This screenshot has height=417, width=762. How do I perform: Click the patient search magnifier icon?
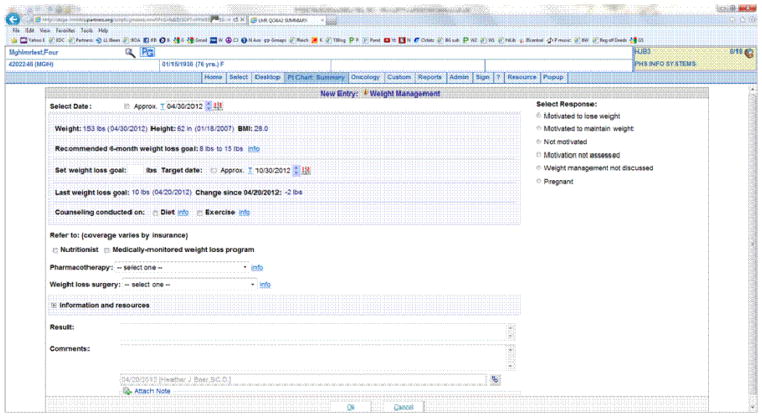(x=130, y=52)
